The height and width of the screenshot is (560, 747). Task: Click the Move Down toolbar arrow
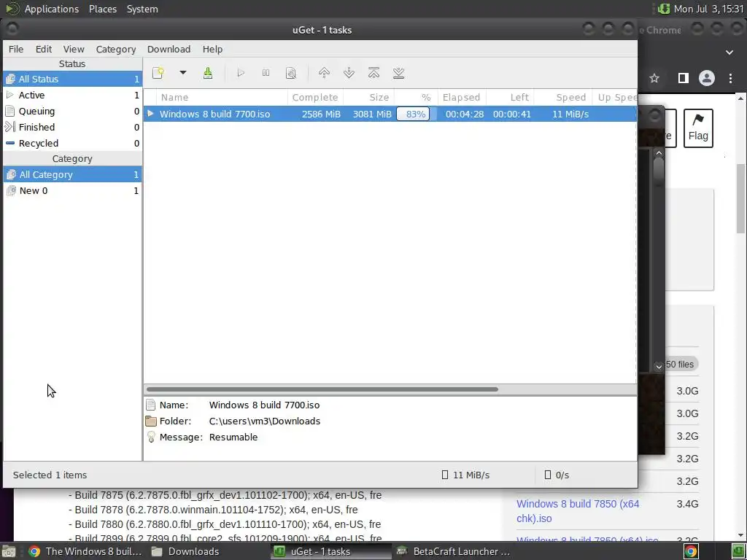[x=349, y=73]
